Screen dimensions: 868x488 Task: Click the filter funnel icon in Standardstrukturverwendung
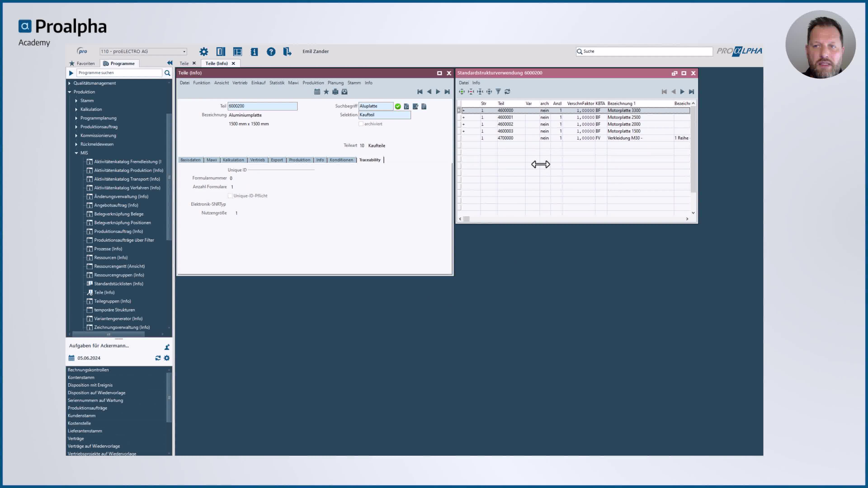click(x=498, y=91)
